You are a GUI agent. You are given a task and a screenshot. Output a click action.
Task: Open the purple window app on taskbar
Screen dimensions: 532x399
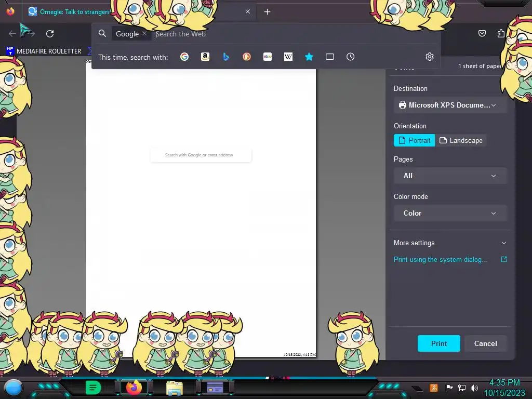point(215,388)
